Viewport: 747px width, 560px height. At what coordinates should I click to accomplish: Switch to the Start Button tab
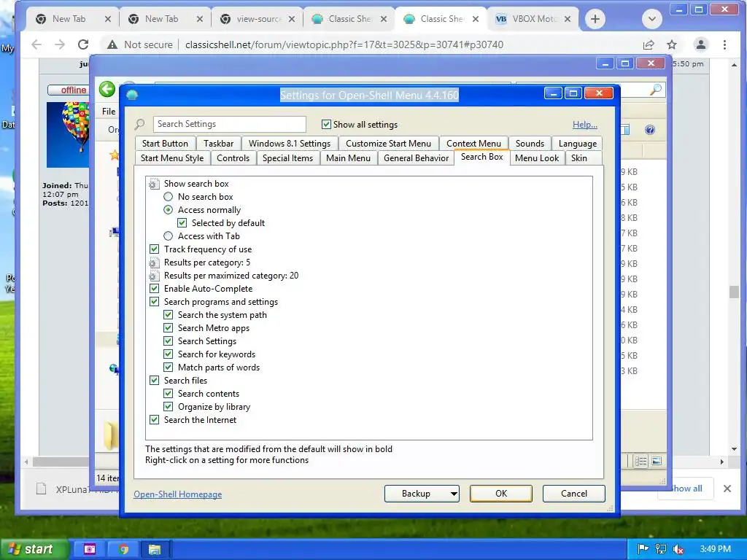point(165,144)
